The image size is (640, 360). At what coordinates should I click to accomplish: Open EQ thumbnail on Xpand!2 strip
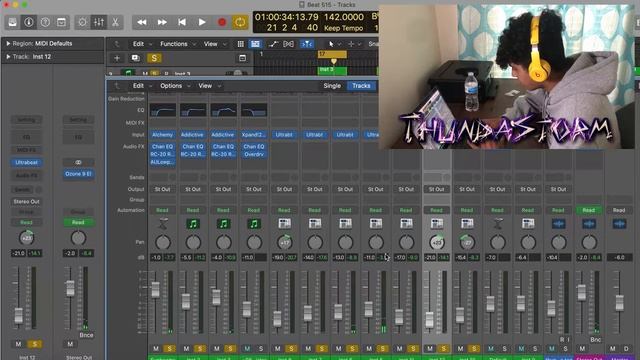(x=254, y=110)
